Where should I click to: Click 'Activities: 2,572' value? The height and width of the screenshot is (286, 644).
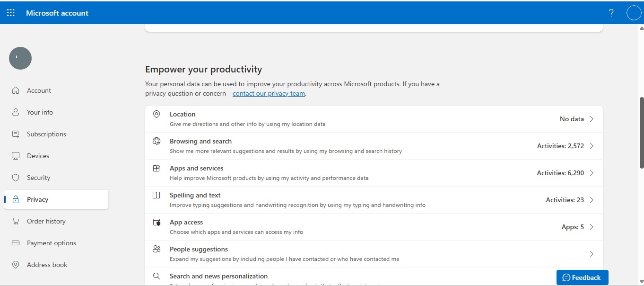click(x=560, y=146)
